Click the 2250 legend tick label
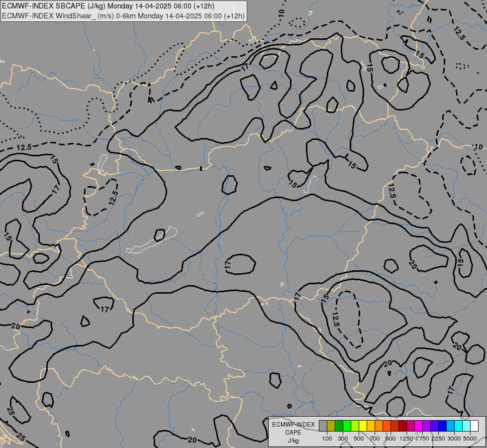487x448 pixels. coord(438,439)
